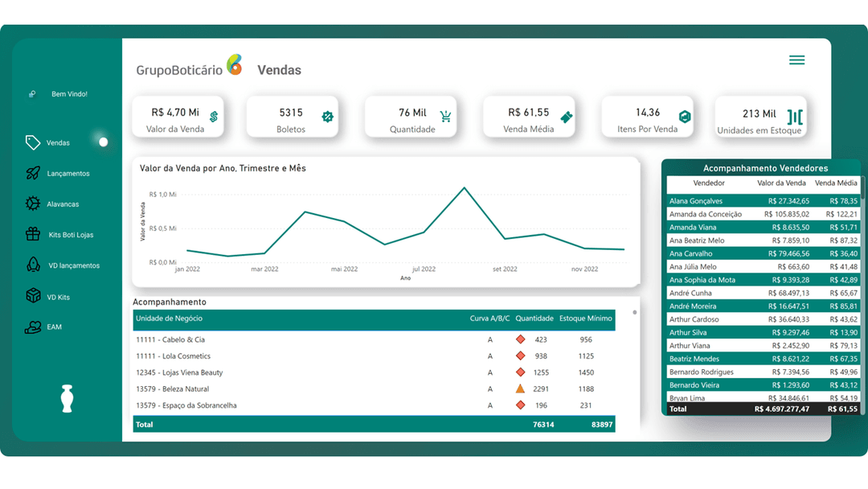868x489 pixels.
Task: Select the 11111 - Cabelo & Cia row
Action: [375, 339]
